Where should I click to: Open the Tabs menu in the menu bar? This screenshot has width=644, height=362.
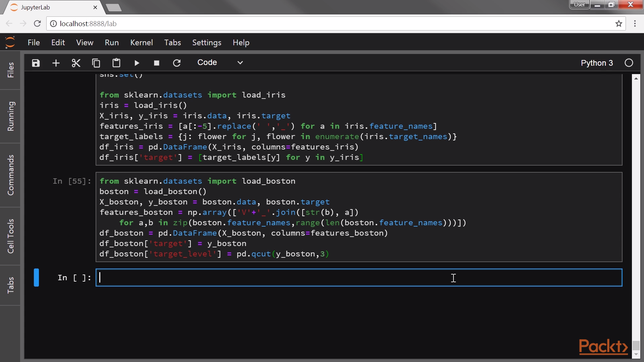pos(172,43)
